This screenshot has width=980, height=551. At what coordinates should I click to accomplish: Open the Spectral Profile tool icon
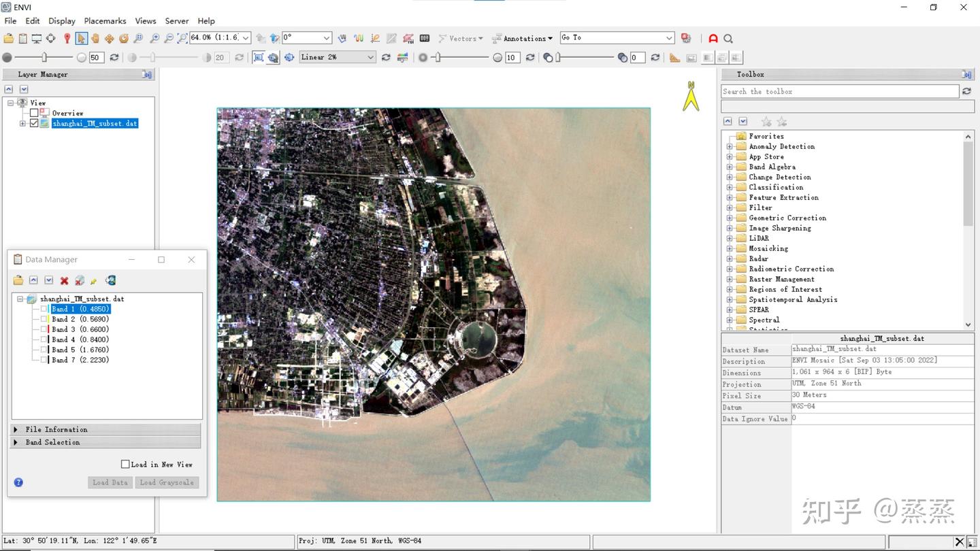[x=359, y=39]
